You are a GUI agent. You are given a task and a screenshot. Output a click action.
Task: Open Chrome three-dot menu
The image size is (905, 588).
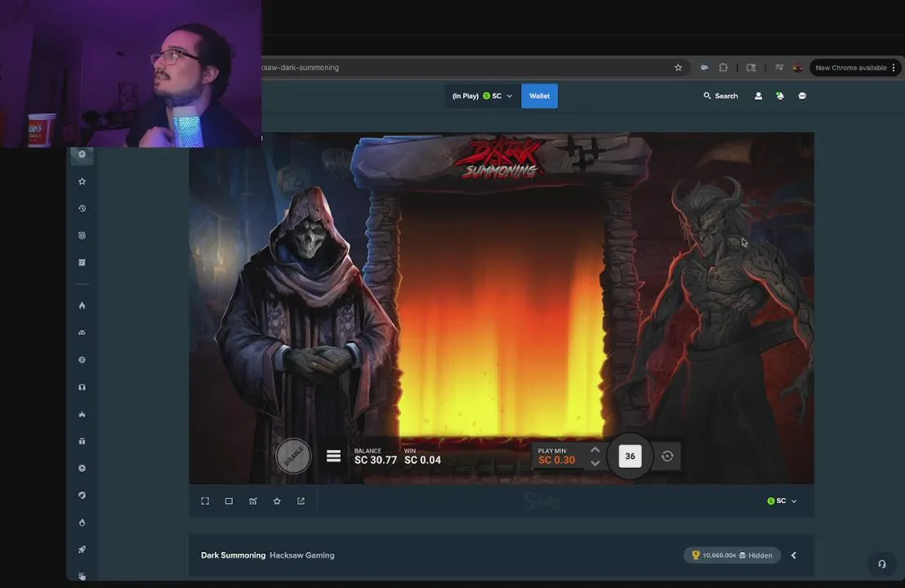[x=894, y=68]
